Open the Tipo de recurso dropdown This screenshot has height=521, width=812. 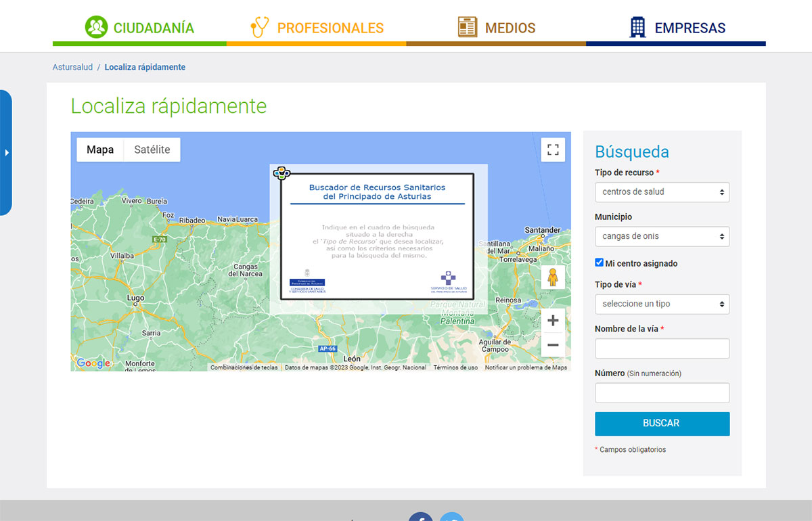[x=662, y=192]
